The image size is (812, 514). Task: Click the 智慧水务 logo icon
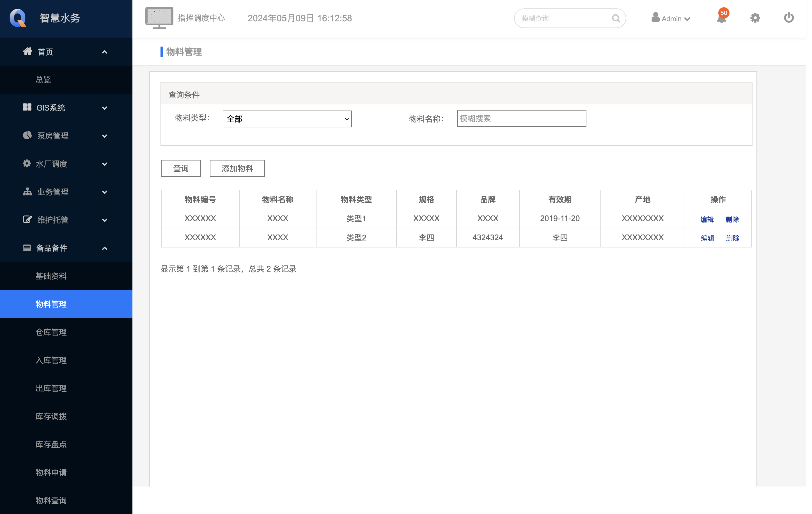[18, 18]
